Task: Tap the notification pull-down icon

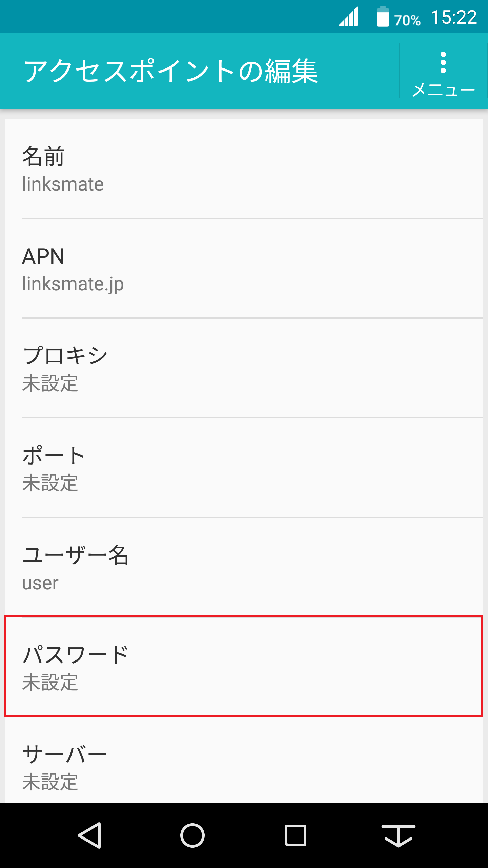Action: pos(398,835)
